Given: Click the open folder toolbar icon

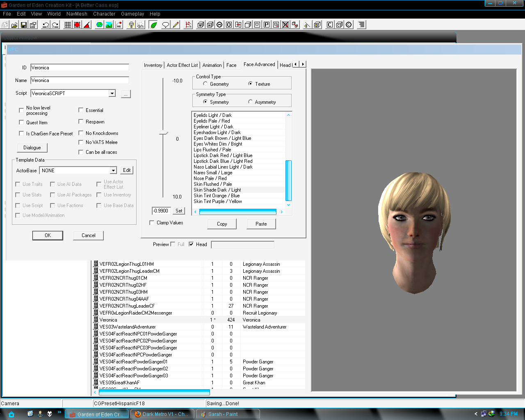Looking at the screenshot, I should coord(14,25).
